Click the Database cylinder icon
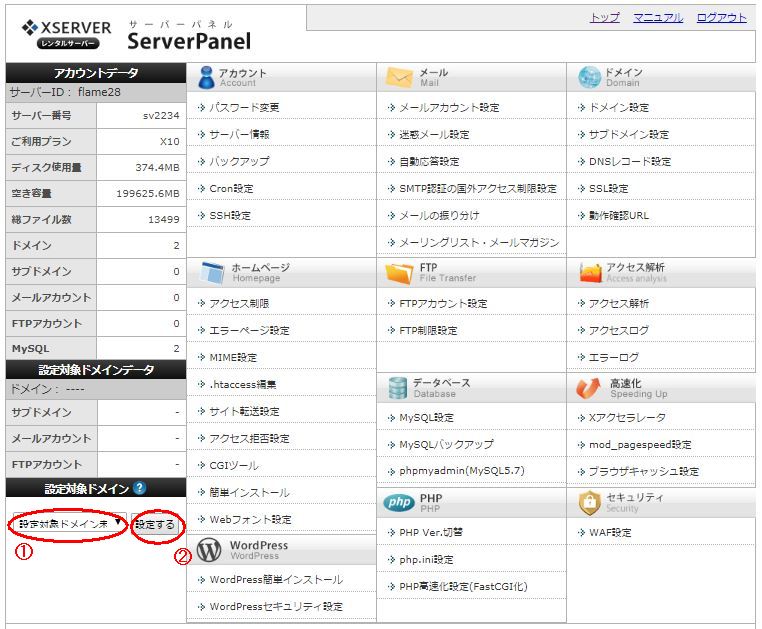The height and width of the screenshot is (629, 762). (398, 388)
